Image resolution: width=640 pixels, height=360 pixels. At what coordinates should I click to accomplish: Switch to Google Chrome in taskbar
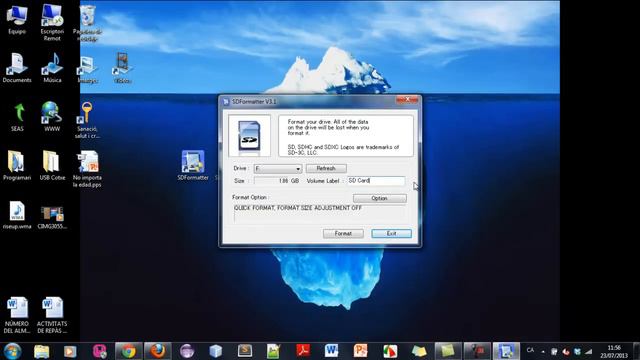coord(129,351)
